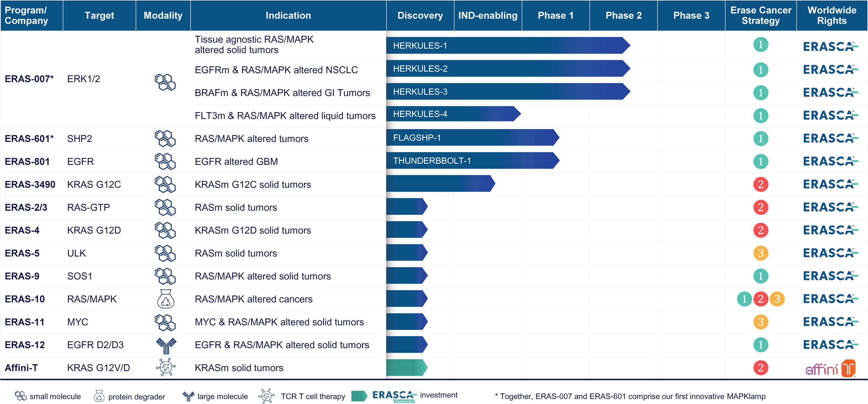Viewport: 868px width, 404px height.
Task: Click the 'TCR T cell therapy' legend label
Action: click(x=313, y=396)
